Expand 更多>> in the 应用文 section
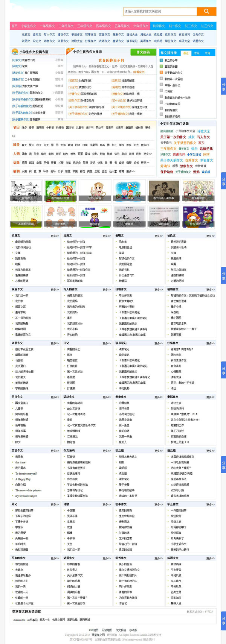 coord(107,236)
